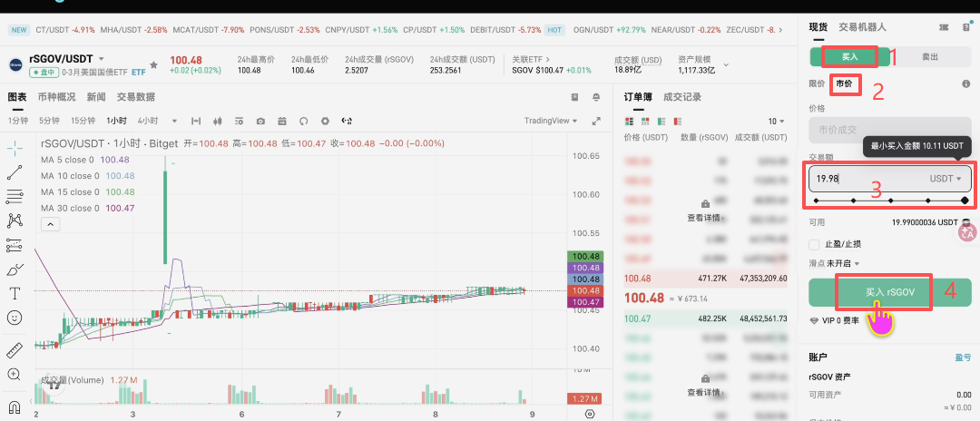Expand more timeframe options arrow
This screenshot has height=421, width=980.
174,122
